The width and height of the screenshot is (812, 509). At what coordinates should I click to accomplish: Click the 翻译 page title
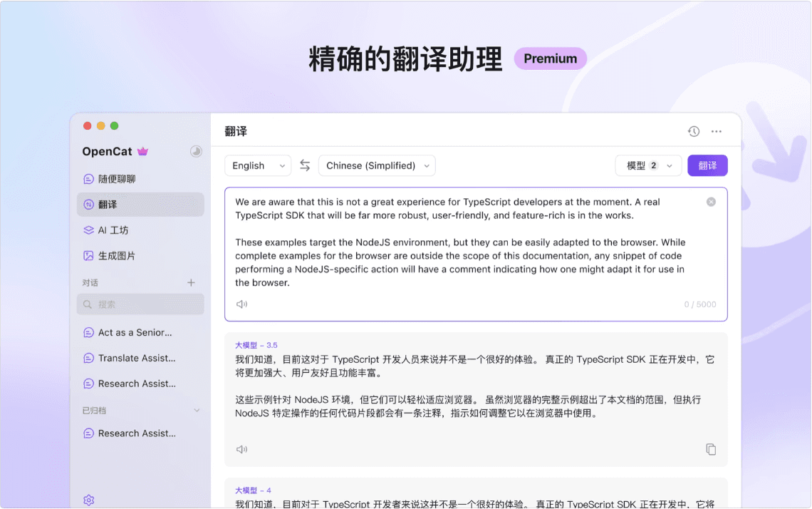(x=236, y=132)
